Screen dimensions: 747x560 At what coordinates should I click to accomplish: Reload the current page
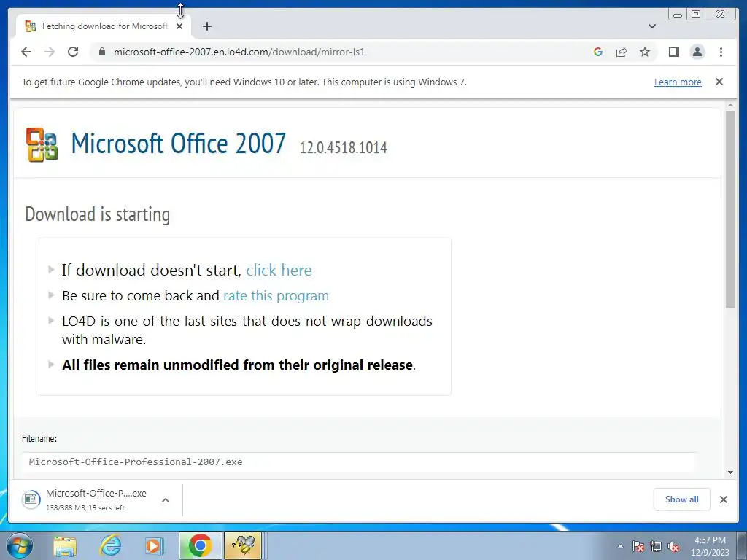(73, 52)
